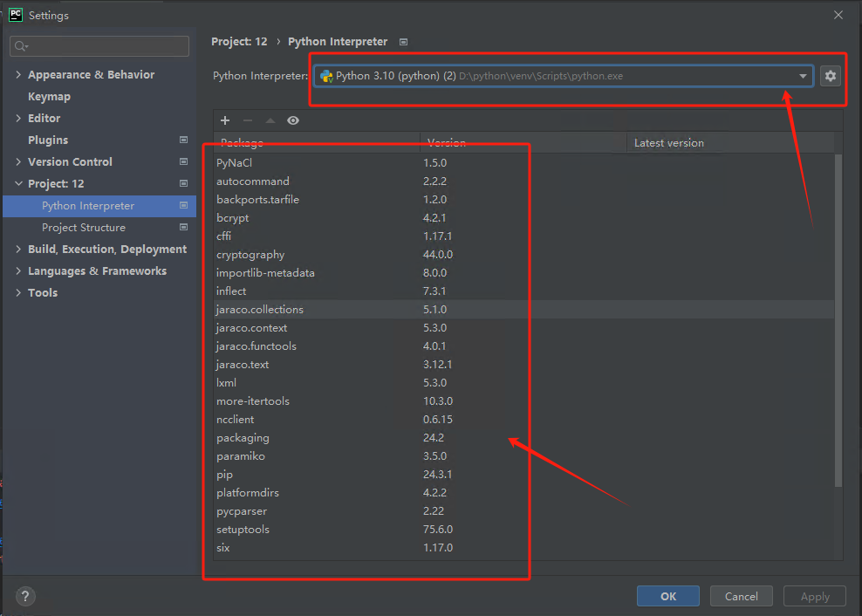Screen dimensions: 862x616
Task: Select the cryptography package row
Action: click(523, 254)
